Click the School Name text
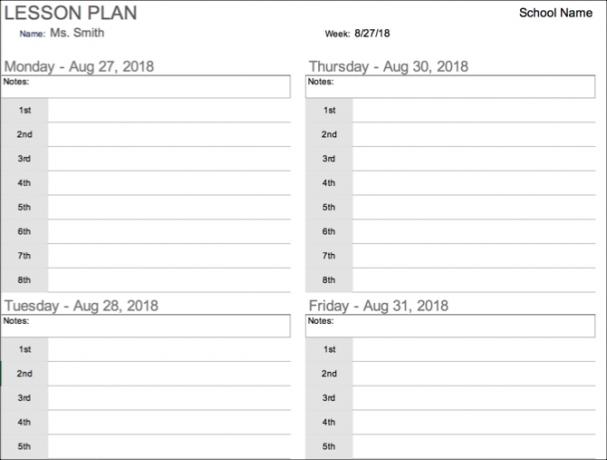 point(556,13)
